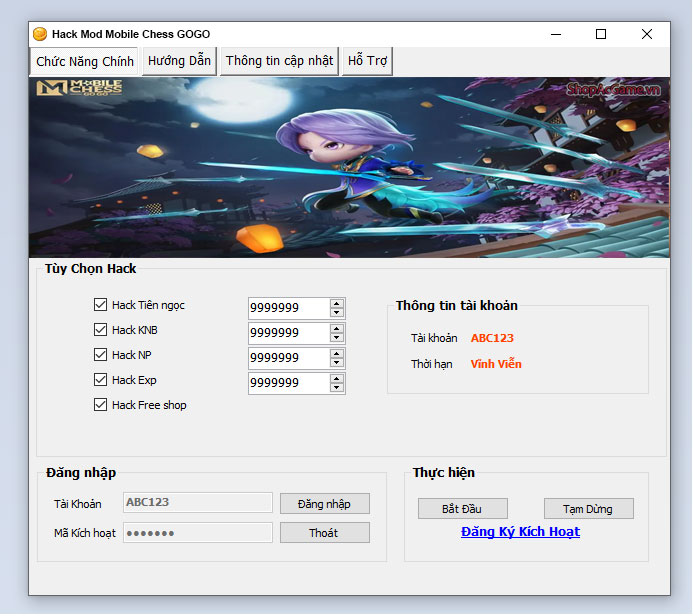Open the Đăng Ký Kích Hoạt link
The width and height of the screenshot is (693, 616).
click(x=520, y=532)
